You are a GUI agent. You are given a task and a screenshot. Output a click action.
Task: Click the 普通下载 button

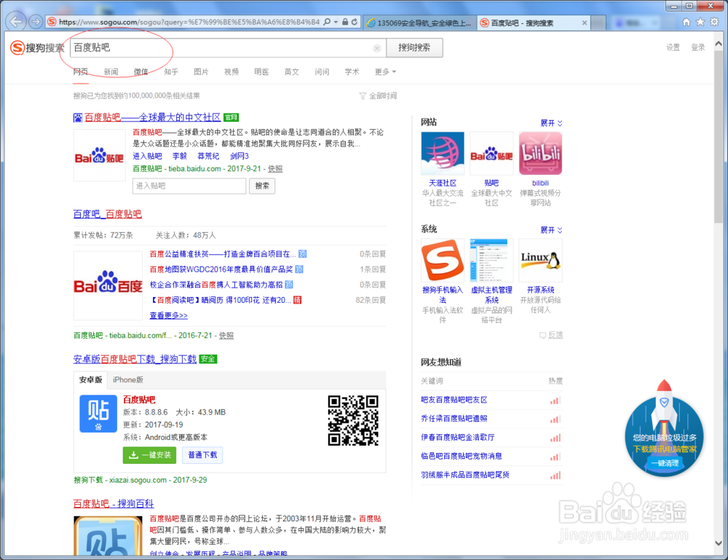click(x=202, y=454)
